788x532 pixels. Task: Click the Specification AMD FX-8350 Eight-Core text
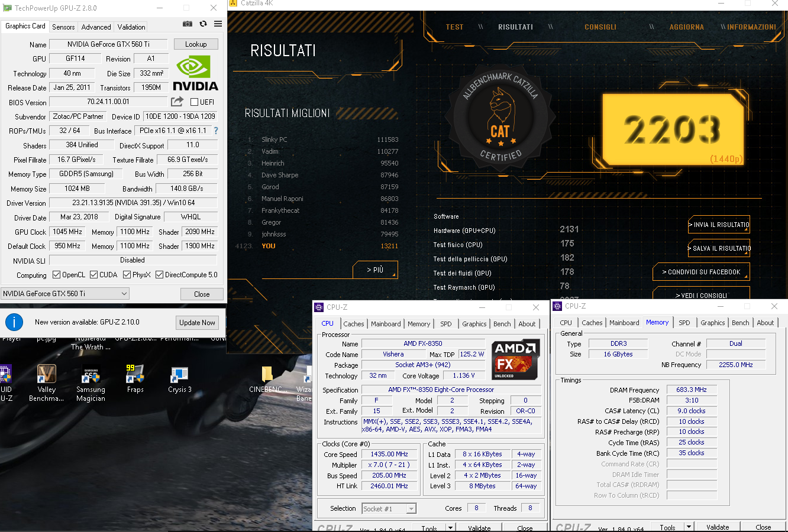pyautogui.click(x=451, y=390)
